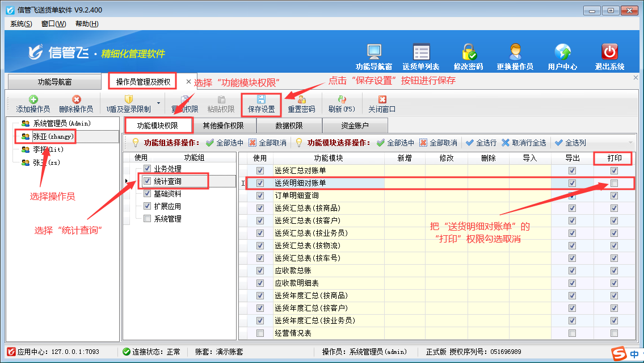
Task: Click the 全选行 button
Action: click(x=481, y=143)
